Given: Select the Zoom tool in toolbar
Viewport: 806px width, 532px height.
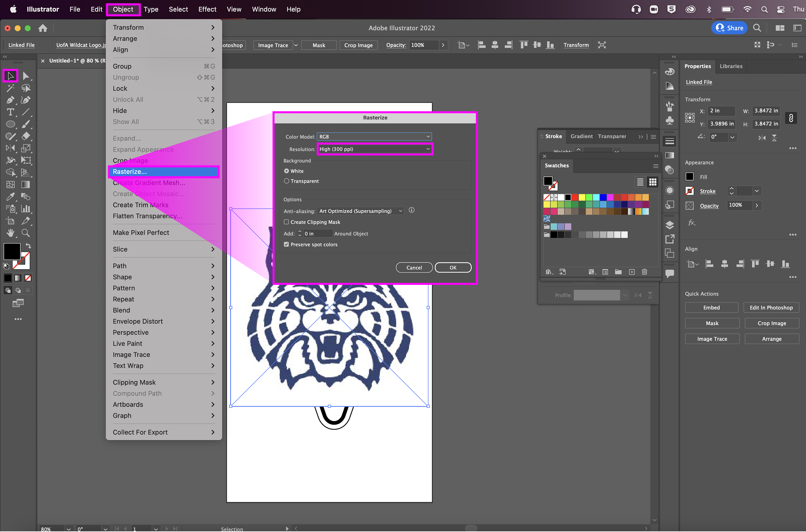Looking at the screenshot, I should (25, 233).
